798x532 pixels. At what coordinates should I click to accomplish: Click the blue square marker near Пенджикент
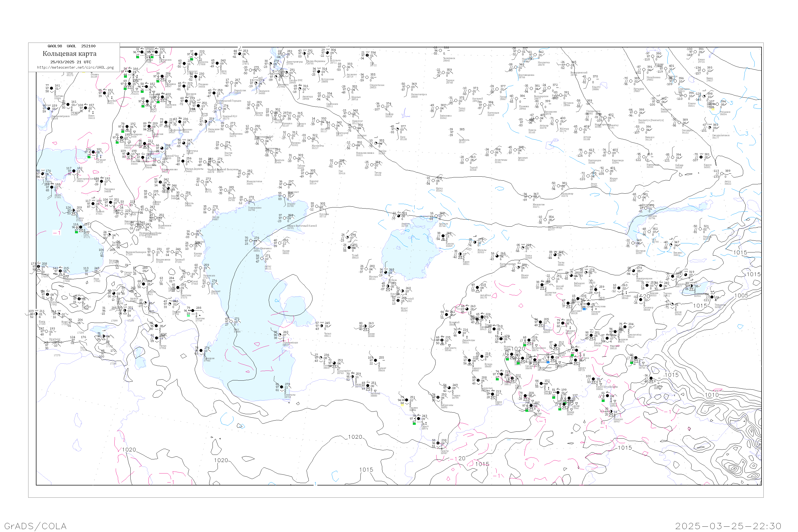548,362
